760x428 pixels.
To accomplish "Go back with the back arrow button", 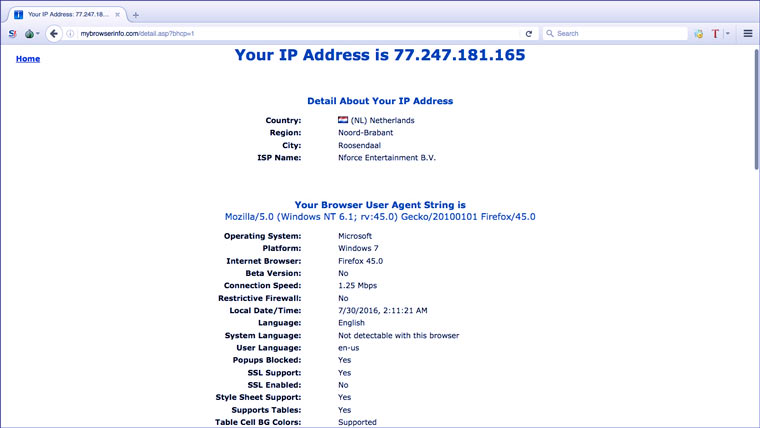I will tap(54, 33).
